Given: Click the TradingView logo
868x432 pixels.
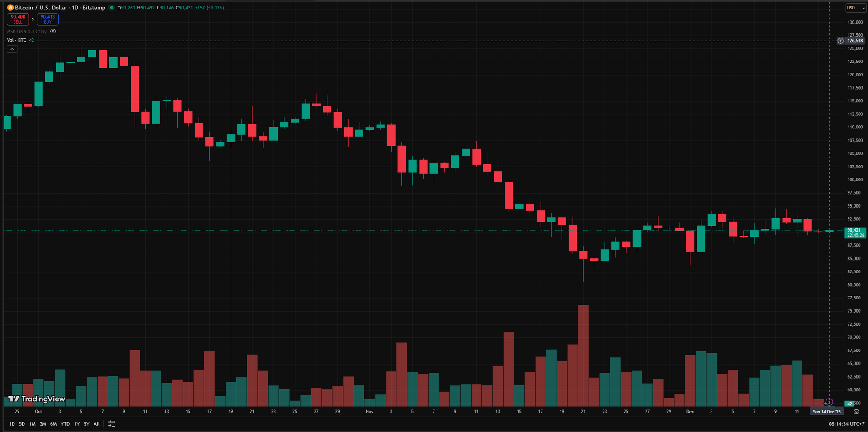Looking at the screenshot, I should pyautogui.click(x=37, y=399).
